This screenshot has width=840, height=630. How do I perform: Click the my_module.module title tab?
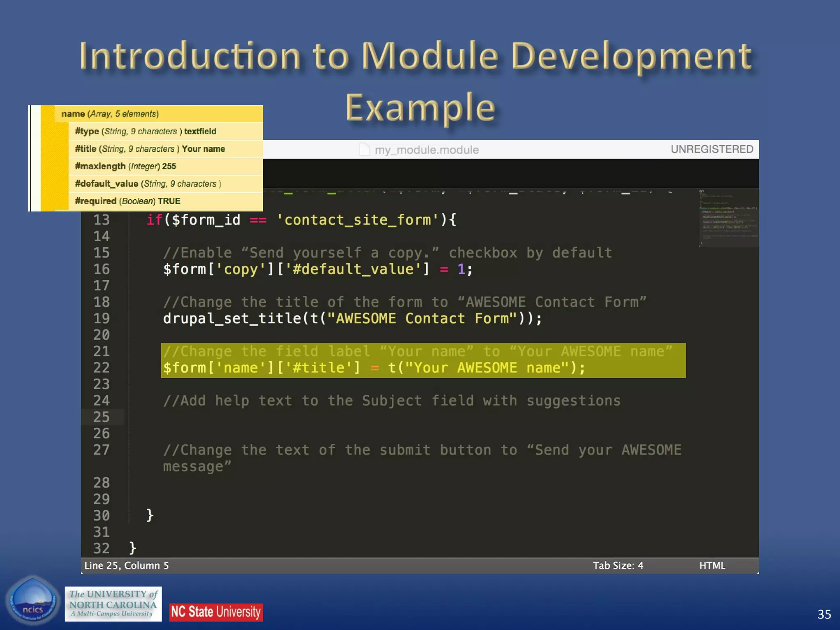[427, 150]
